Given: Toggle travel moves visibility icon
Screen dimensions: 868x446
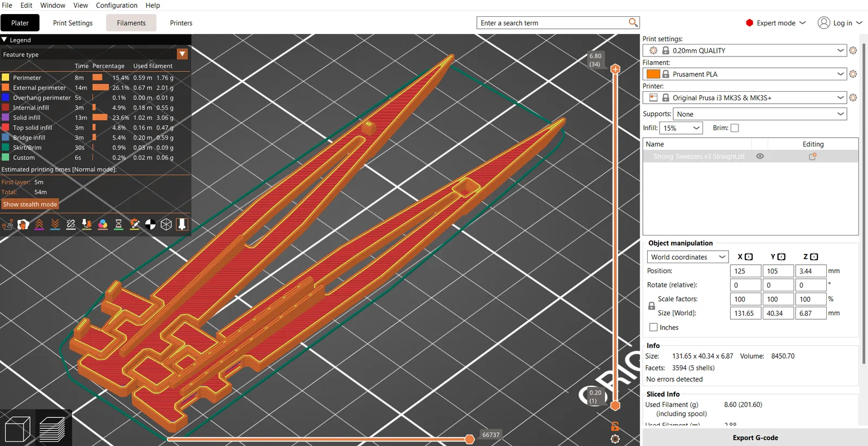Looking at the screenshot, I should click(8, 224).
